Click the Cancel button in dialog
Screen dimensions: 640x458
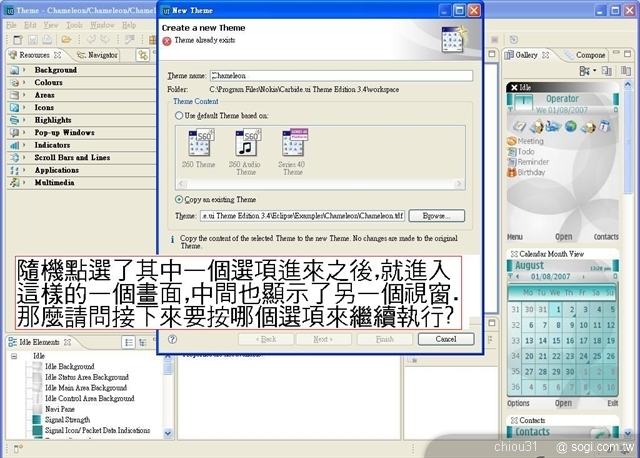coord(446,339)
